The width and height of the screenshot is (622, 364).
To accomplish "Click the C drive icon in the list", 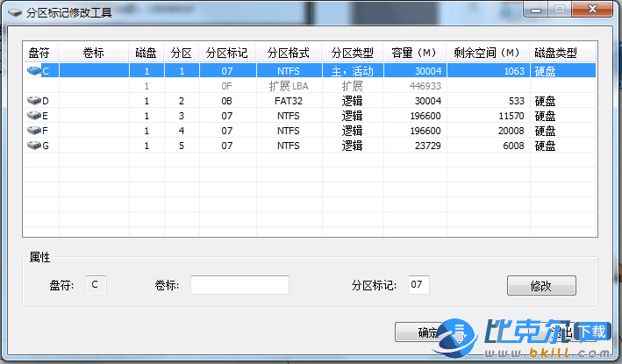I will pos(34,71).
